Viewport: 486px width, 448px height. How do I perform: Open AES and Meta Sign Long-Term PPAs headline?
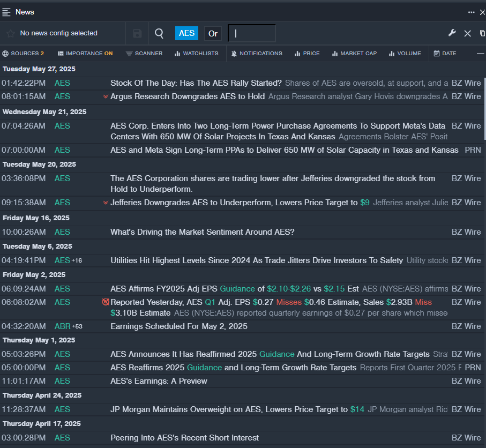coord(284,150)
